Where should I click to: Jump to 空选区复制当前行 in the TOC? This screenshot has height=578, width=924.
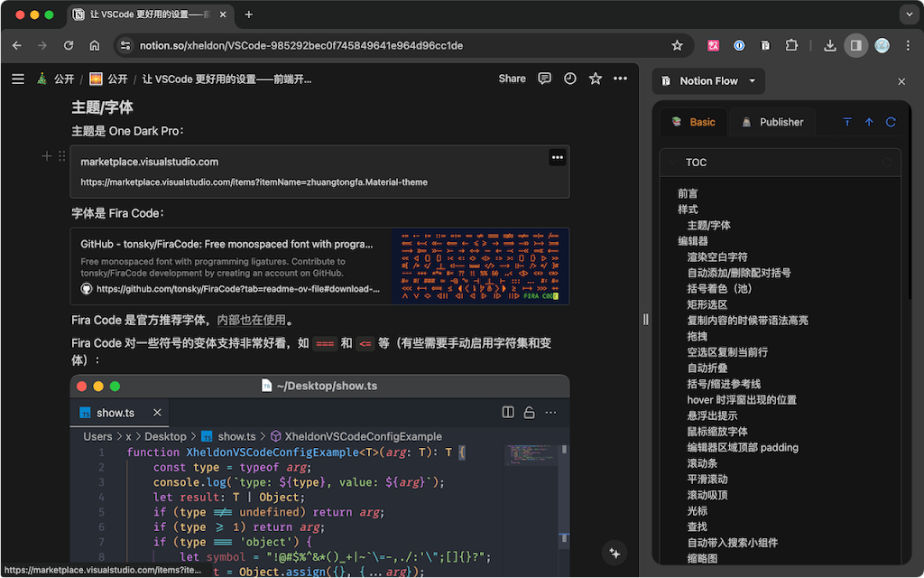coord(727,352)
